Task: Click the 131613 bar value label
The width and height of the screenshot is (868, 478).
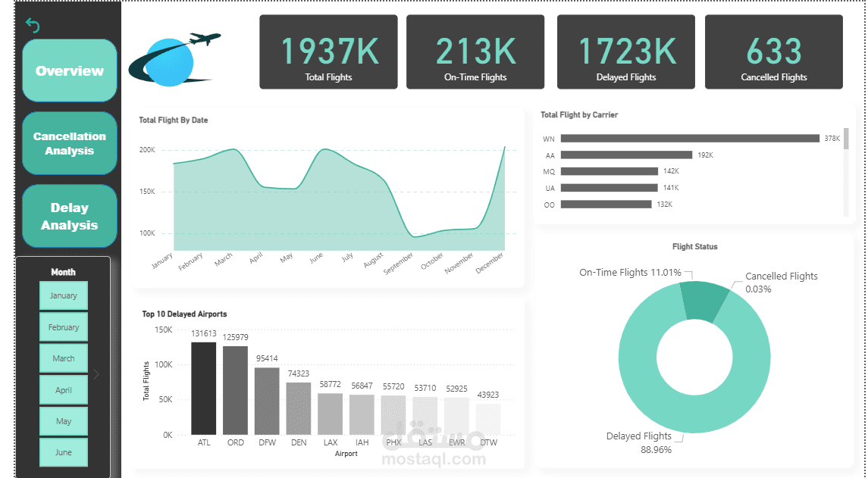Action: click(204, 333)
